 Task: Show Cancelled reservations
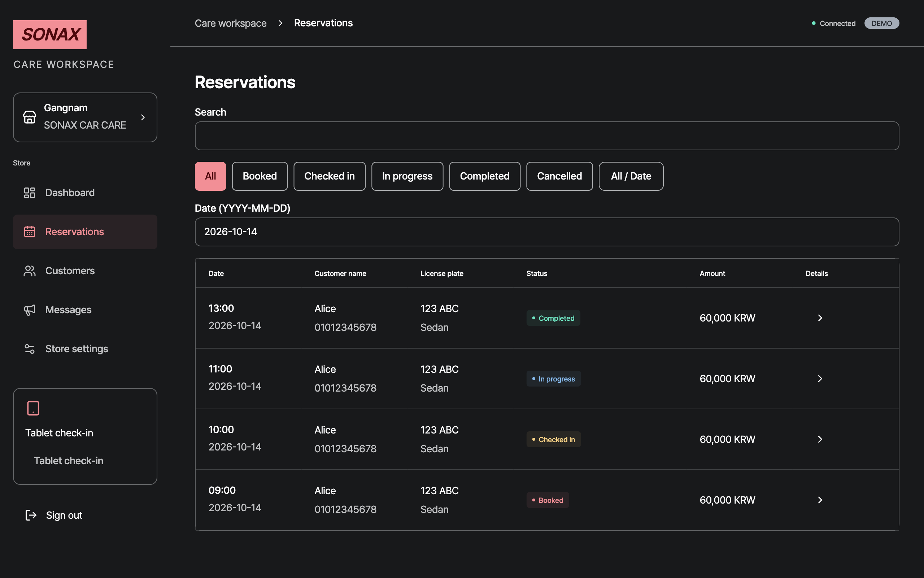click(x=559, y=176)
